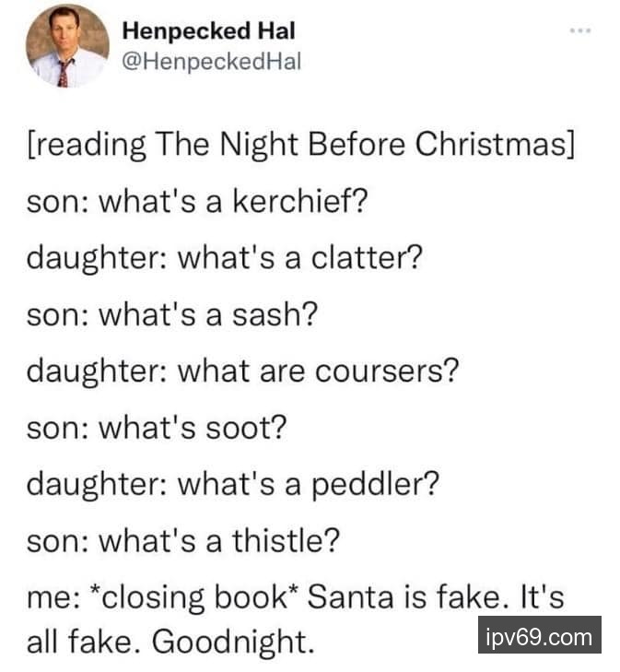Click Henpecked Hal's profile avatar

[x=66, y=46]
